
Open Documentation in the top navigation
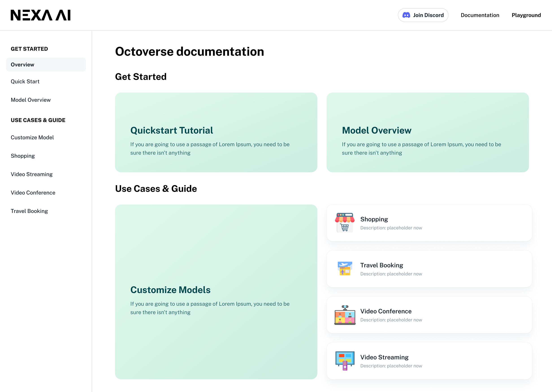[480, 15]
